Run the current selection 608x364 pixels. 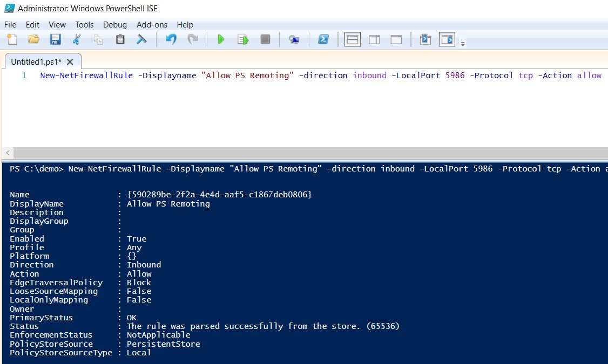(x=242, y=39)
